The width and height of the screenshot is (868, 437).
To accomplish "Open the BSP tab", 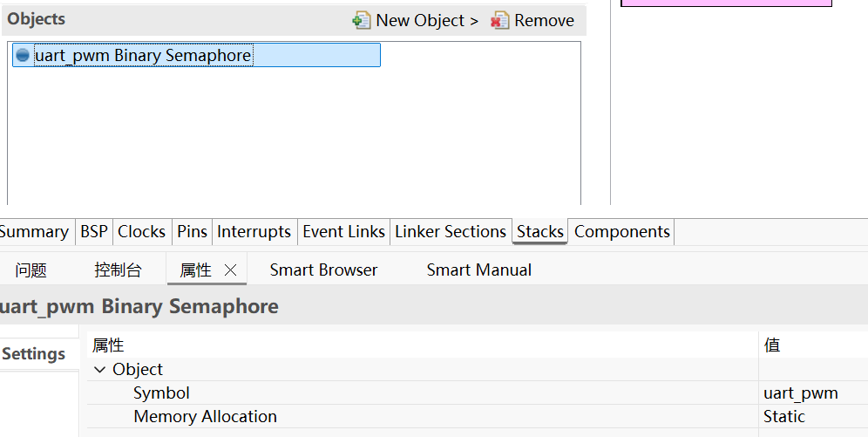I will click(x=94, y=232).
